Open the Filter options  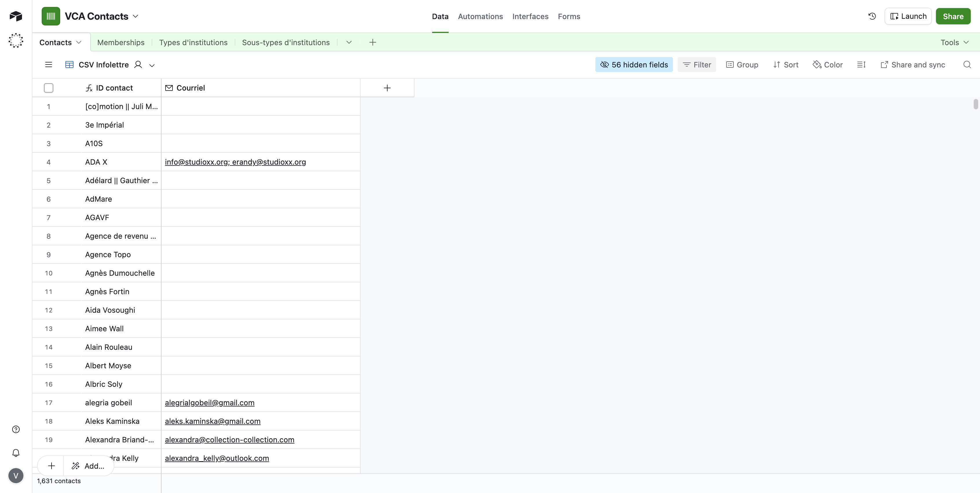pos(697,65)
